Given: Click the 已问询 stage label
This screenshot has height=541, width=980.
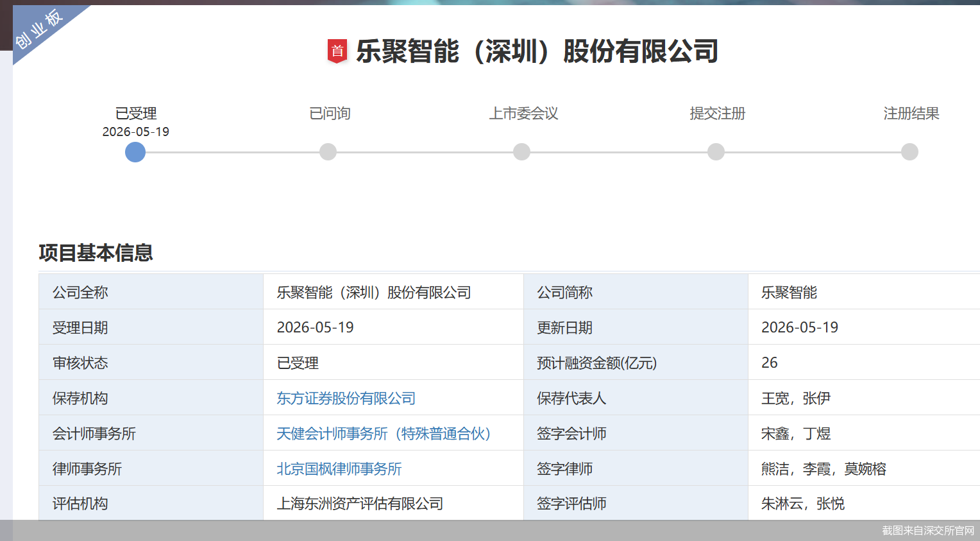Looking at the screenshot, I should tap(330, 114).
